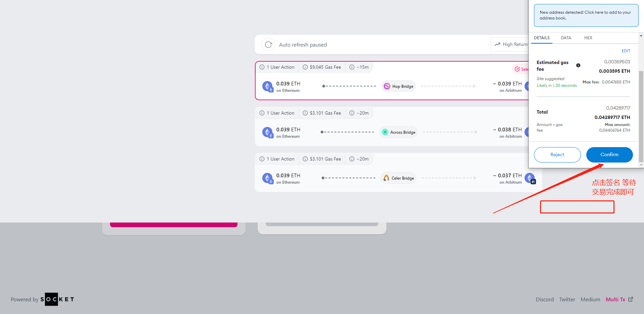Image resolution: width=644 pixels, height=314 pixels.
Task: Reject the transaction in wallet popup
Action: click(557, 154)
